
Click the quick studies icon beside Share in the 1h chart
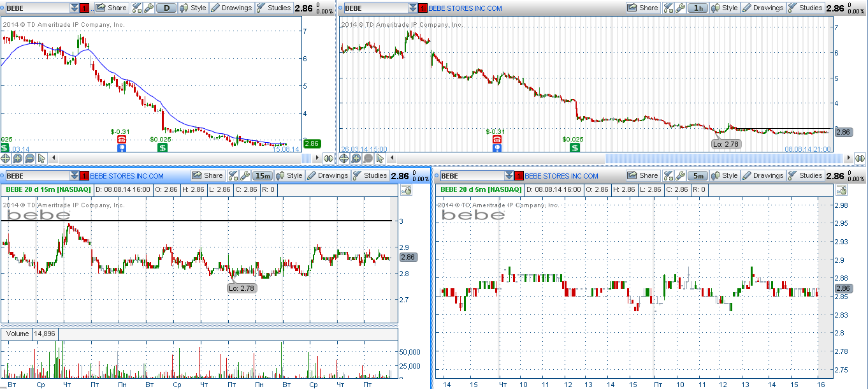669,8
